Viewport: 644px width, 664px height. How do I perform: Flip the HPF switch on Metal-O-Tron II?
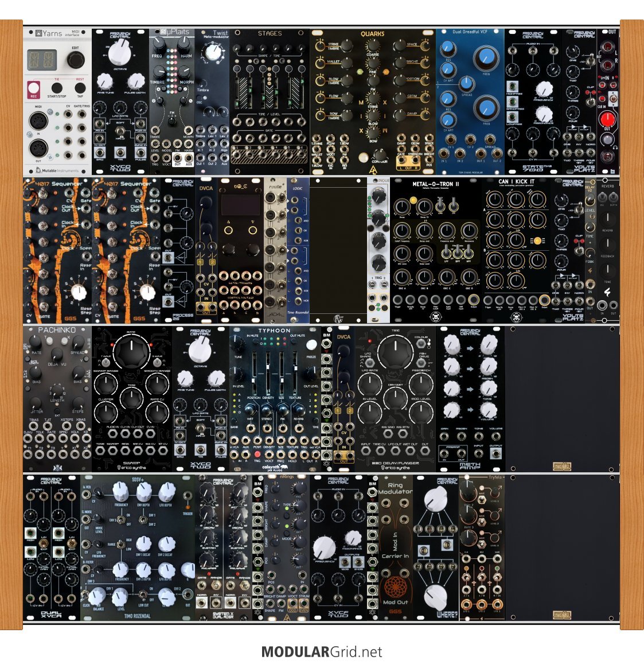pos(469,253)
